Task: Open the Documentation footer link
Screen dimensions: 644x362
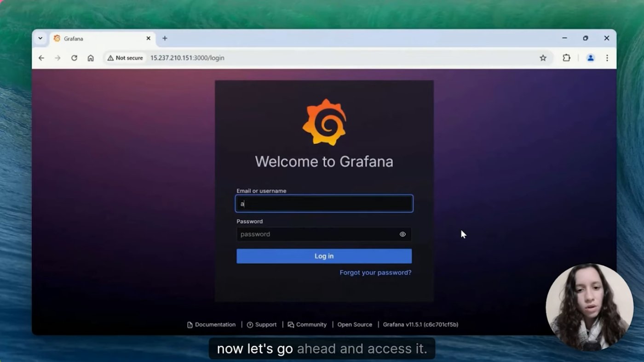Action: [211, 324]
